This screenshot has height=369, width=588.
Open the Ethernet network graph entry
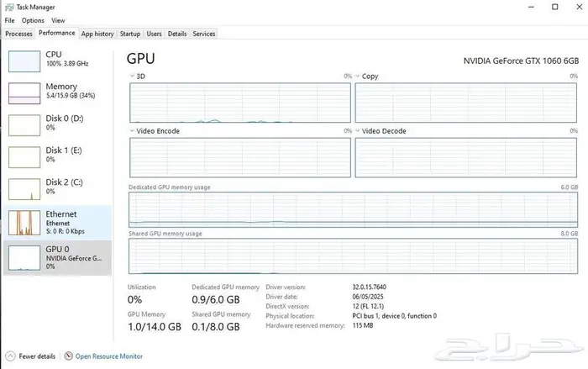24,222
